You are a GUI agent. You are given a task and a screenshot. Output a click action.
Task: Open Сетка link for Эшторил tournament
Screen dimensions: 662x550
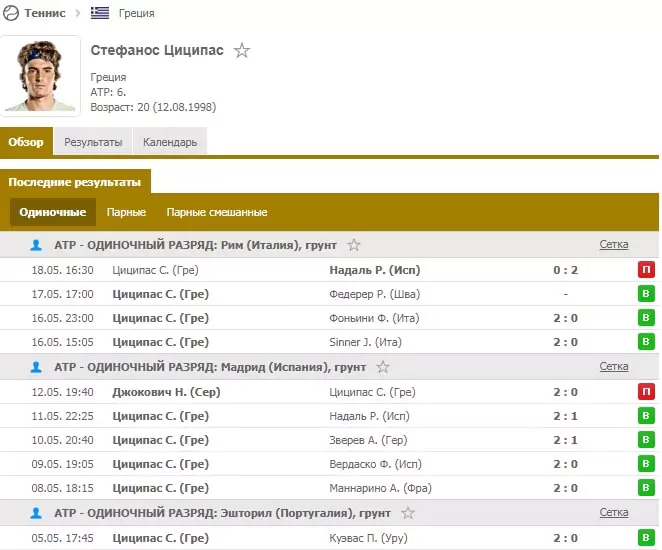point(614,512)
